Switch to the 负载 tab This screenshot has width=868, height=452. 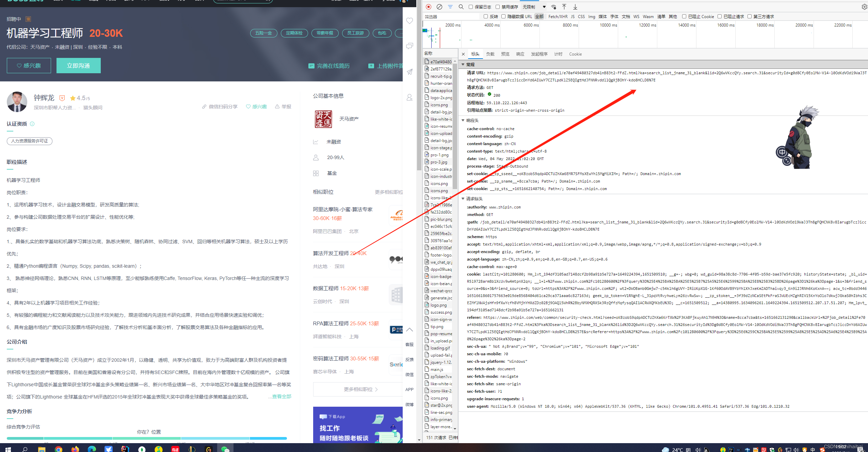pos(490,54)
